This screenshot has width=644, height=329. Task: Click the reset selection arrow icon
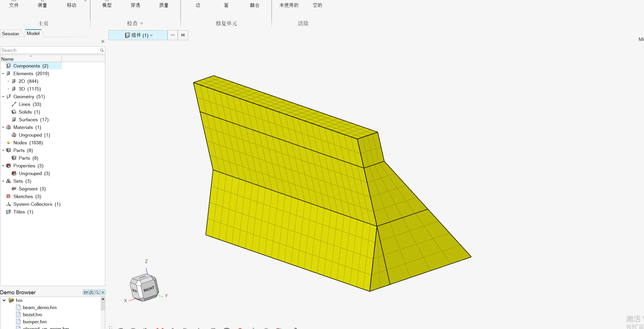click(183, 35)
